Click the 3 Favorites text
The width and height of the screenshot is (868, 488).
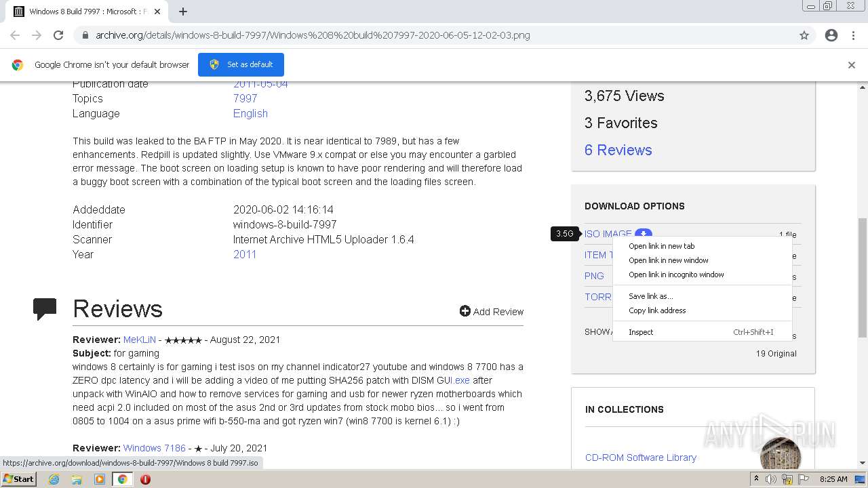pyautogui.click(x=621, y=123)
